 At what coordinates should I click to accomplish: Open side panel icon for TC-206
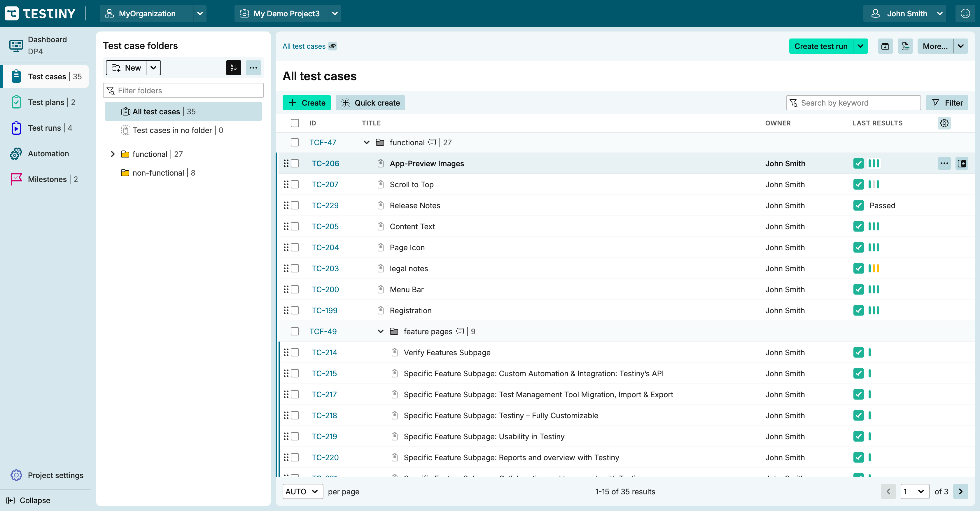pyautogui.click(x=961, y=164)
